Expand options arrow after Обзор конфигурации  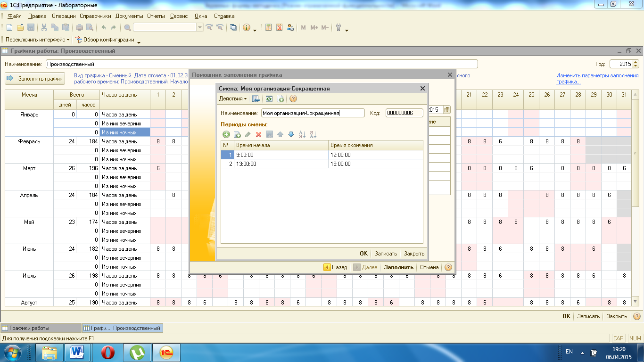tap(139, 42)
